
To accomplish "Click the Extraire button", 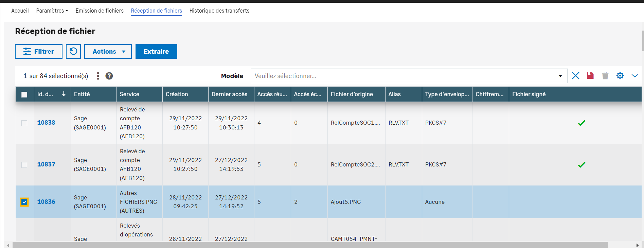I will [x=156, y=51].
